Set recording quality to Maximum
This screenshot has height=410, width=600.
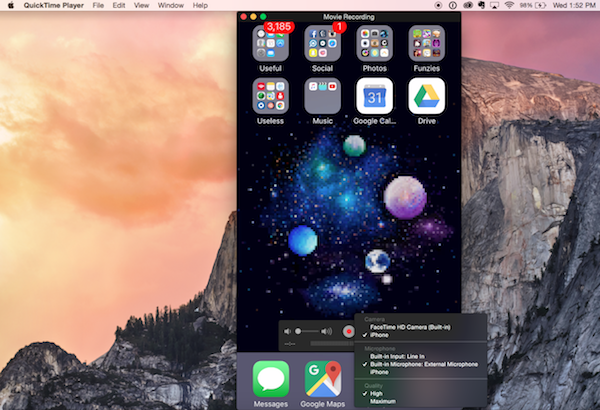pyautogui.click(x=383, y=401)
